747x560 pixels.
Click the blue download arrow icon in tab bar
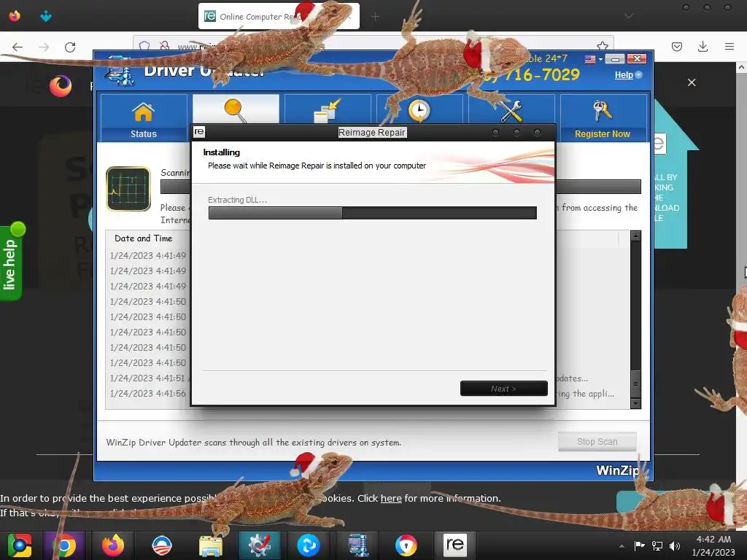(46, 16)
